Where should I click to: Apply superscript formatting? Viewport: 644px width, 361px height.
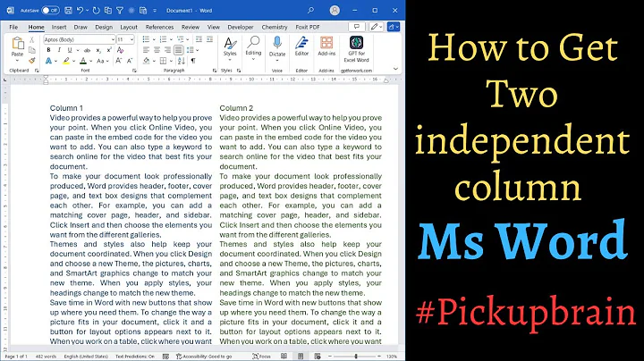click(109, 50)
